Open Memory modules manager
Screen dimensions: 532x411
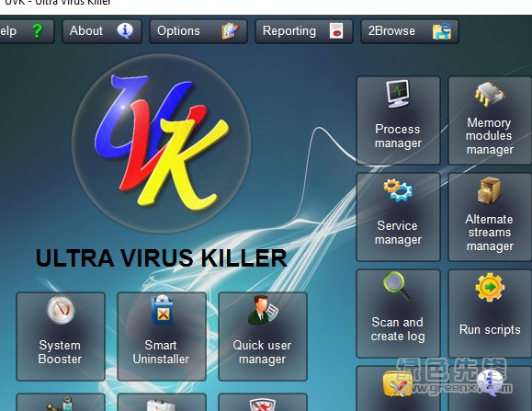coord(490,120)
